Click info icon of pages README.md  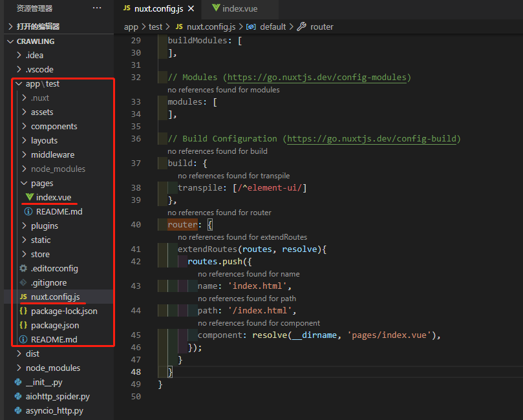pos(28,212)
